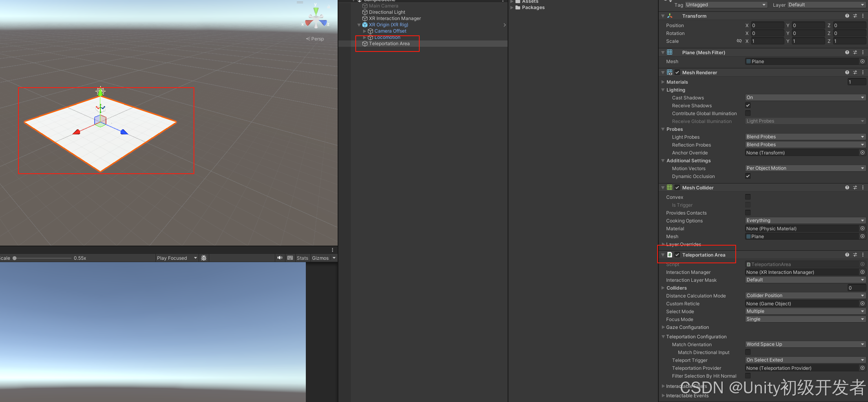Open Cooking Options dropdown
868x402 pixels.
click(x=806, y=220)
